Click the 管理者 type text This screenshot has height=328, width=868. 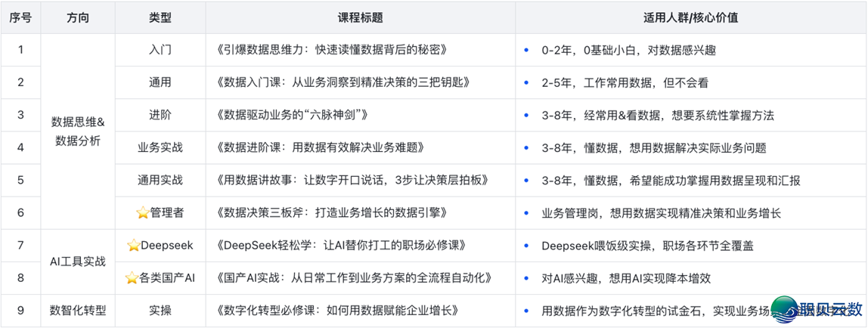(166, 213)
